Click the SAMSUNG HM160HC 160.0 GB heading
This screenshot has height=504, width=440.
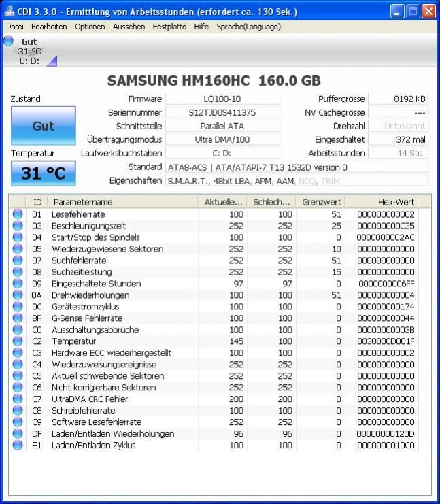tap(214, 81)
